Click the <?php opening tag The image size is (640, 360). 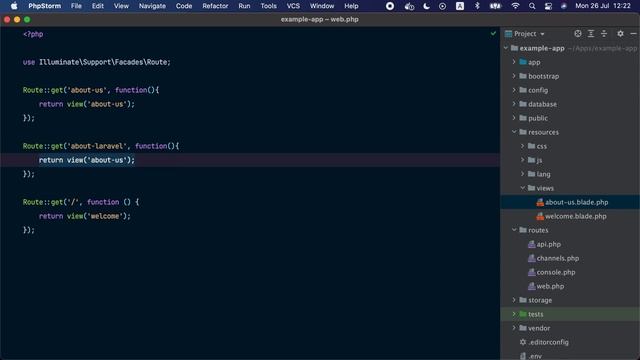pyautogui.click(x=33, y=34)
